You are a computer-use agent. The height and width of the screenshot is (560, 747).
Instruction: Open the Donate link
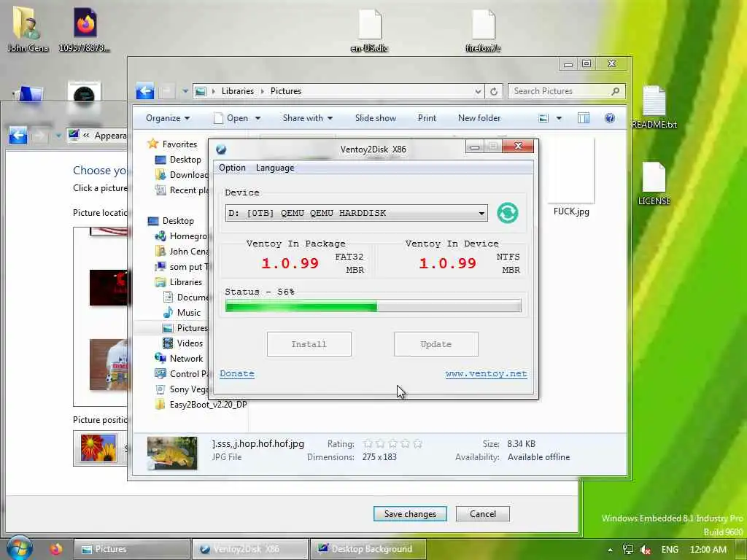(237, 374)
